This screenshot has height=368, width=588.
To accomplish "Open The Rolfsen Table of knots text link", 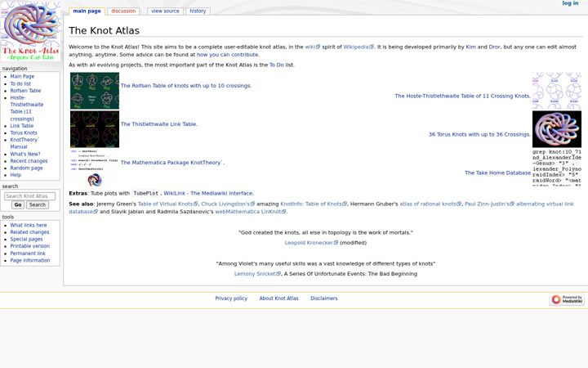I will (x=186, y=86).
